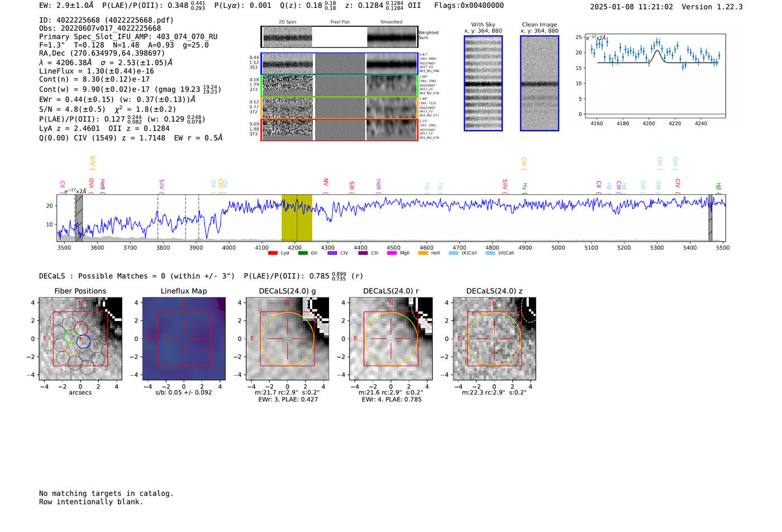The image size is (782, 532).
Task: Click the dark purple CIII legend swatch
Action: [x=363, y=253]
